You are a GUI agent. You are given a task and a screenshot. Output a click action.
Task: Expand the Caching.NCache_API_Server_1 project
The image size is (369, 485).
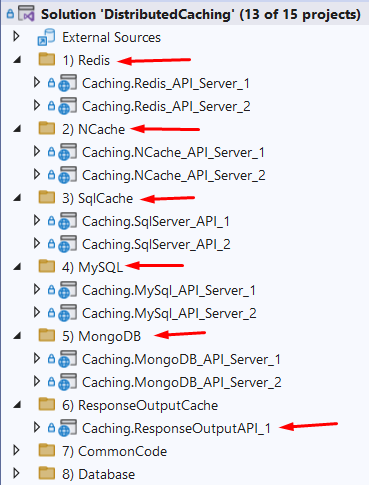[x=37, y=151]
